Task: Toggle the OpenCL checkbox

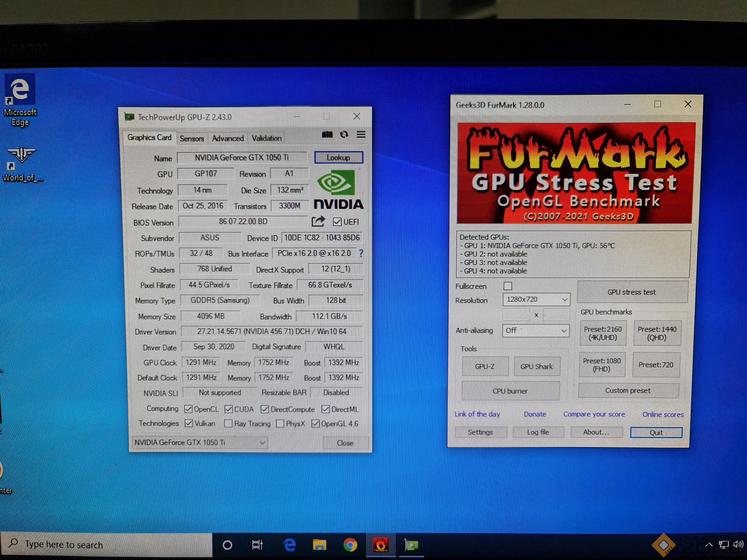Action: point(188,409)
